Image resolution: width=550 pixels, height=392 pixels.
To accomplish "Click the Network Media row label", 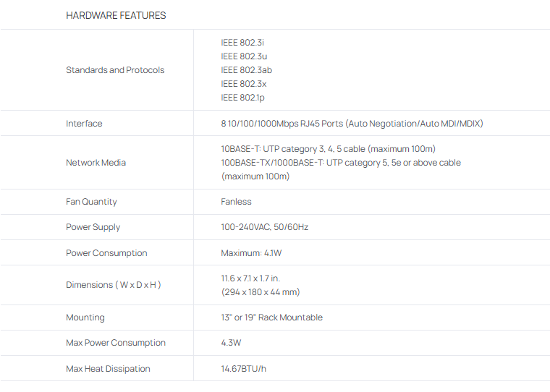I will [x=96, y=163].
